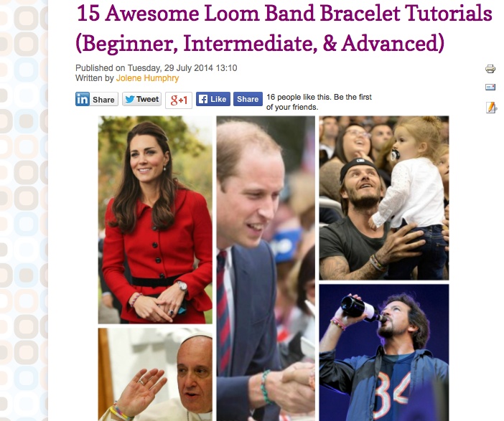Click the man in navy suit photo
Image resolution: width=504 pixels, height=421 pixels.
pos(266,268)
